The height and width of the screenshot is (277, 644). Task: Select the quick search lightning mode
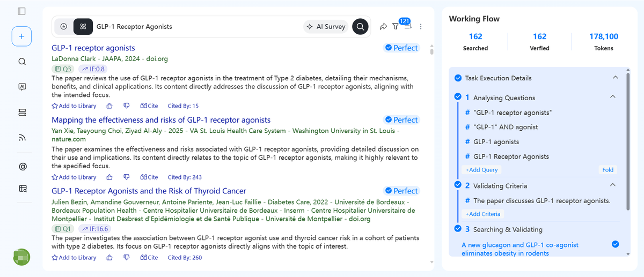point(64,26)
